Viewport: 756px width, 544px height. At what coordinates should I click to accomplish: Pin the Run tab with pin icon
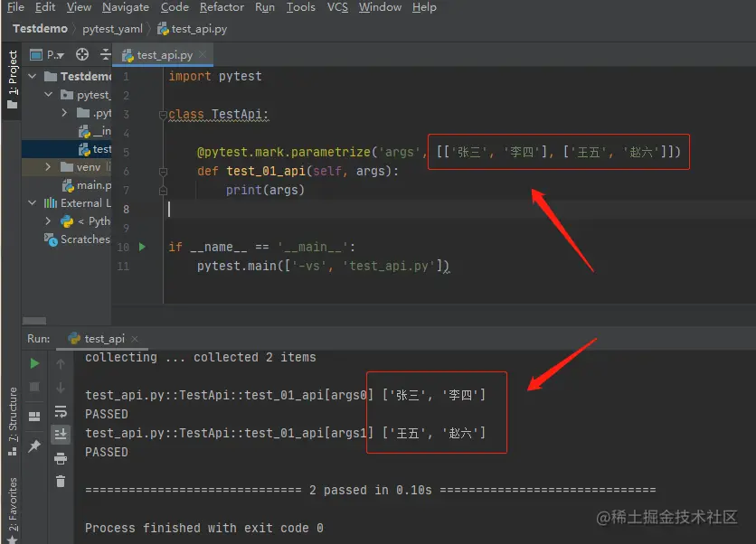pyautogui.click(x=34, y=446)
